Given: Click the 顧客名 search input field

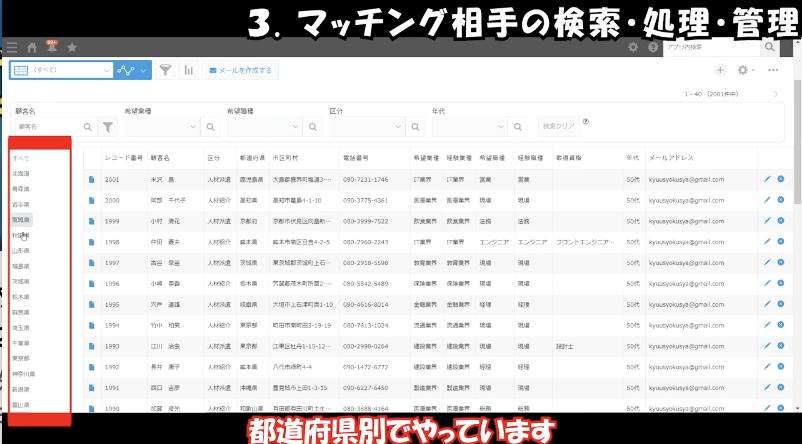Looking at the screenshot, I should 45,127.
